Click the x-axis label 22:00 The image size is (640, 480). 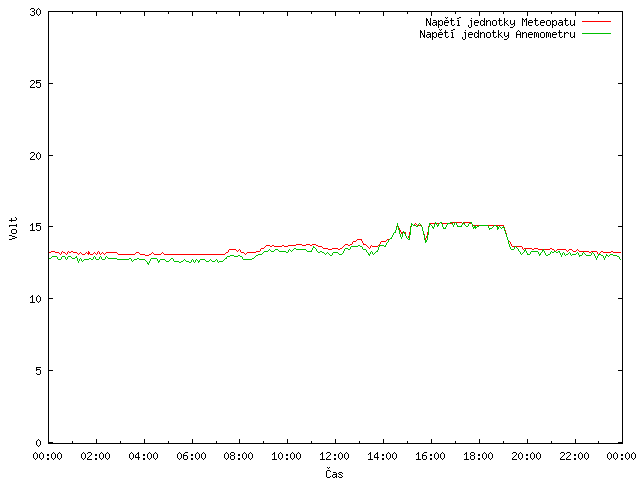[x=574, y=456]
